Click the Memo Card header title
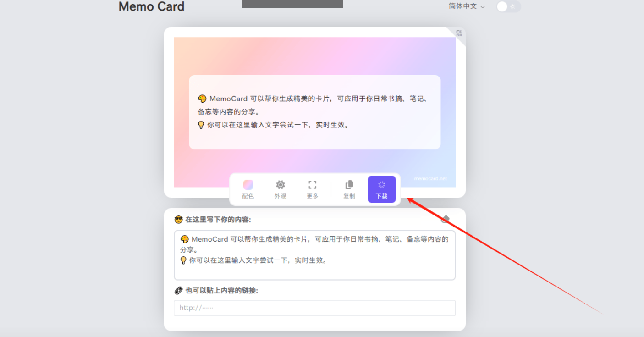This screenshot has width=644, height=337. click(x=151, y=7)
